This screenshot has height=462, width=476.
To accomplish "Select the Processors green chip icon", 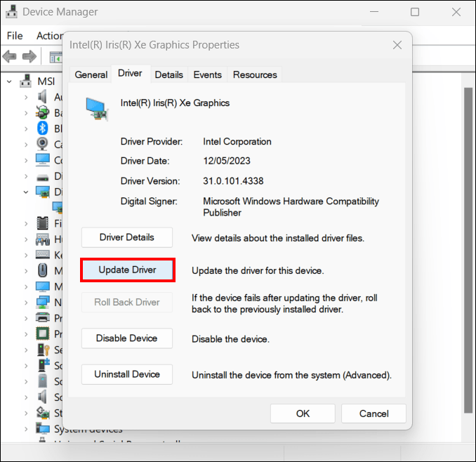I will click(x=43, y=334).
